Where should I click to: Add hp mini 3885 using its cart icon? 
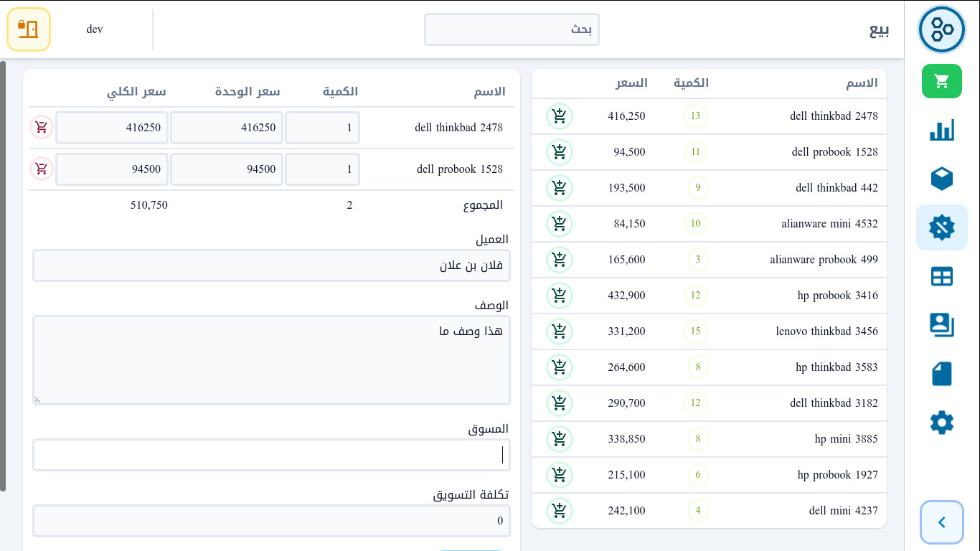[560, 439]
